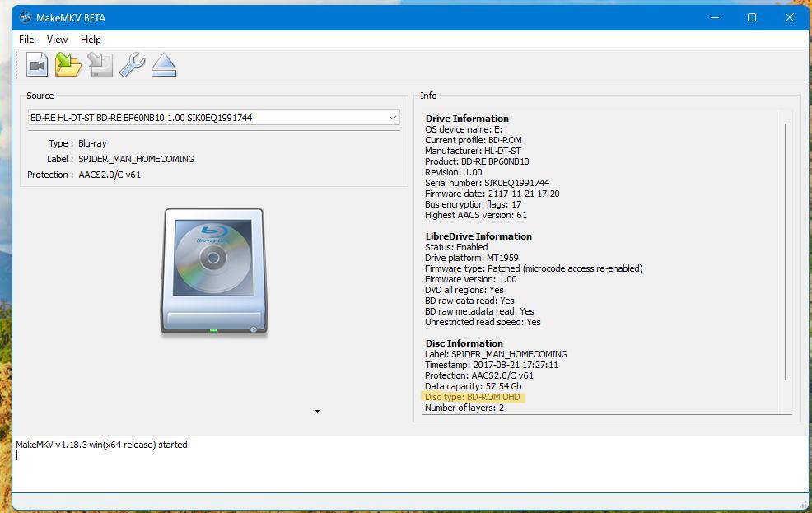Click 'Firmware date: 2117-11-21 17:20' text
The image size is (812, 513).
[492, 194]
